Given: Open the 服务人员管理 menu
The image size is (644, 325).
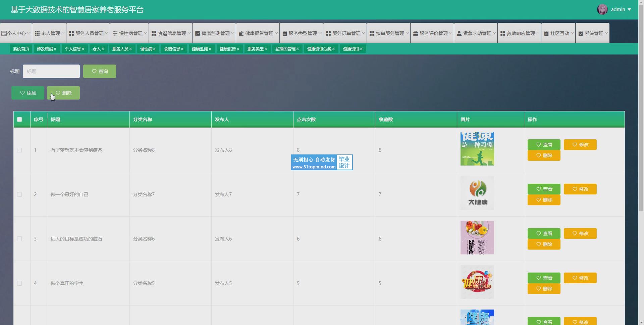Looking at the screenshot, I should [x=88, y=33].
